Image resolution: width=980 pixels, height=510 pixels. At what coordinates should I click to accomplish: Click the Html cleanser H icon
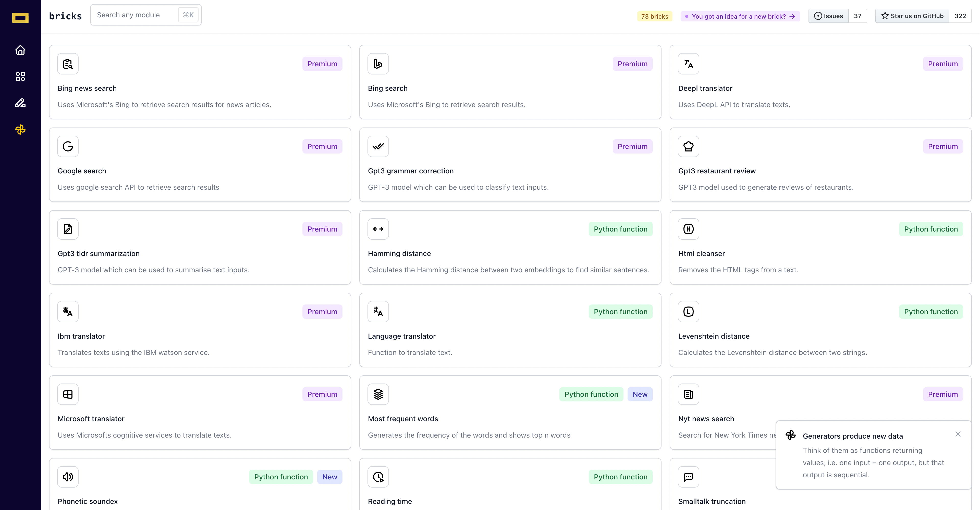(689, 229)
